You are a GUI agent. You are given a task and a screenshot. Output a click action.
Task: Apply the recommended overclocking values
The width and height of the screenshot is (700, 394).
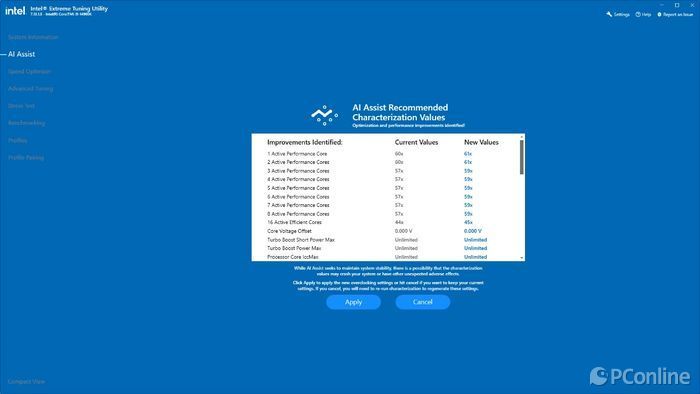pyautogui.click(x=353, y=302)
